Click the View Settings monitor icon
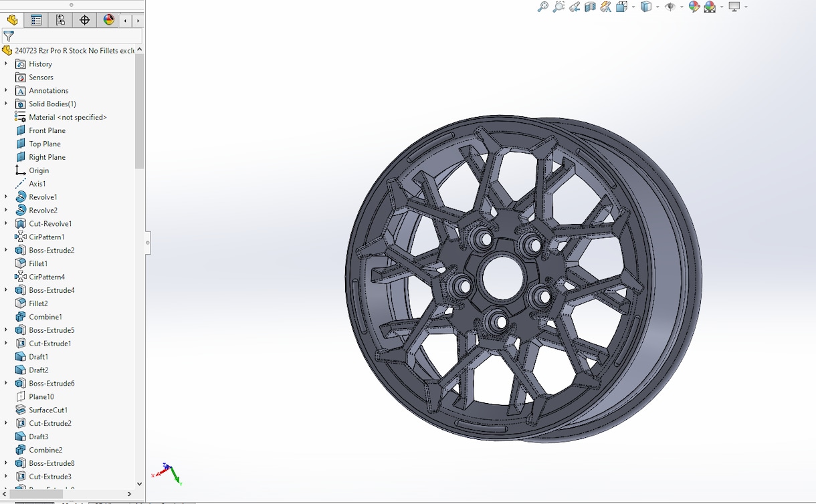 pyautogui.click(x=734, y=7)
